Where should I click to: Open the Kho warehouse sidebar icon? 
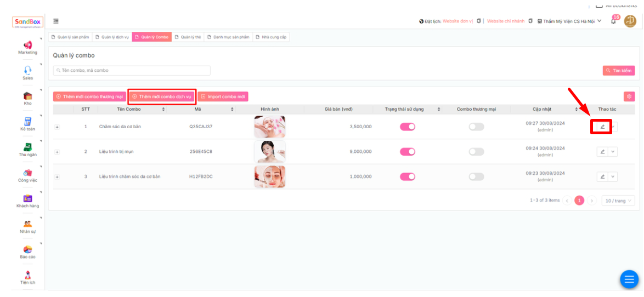pyautogui.click(x=27, y=96)
